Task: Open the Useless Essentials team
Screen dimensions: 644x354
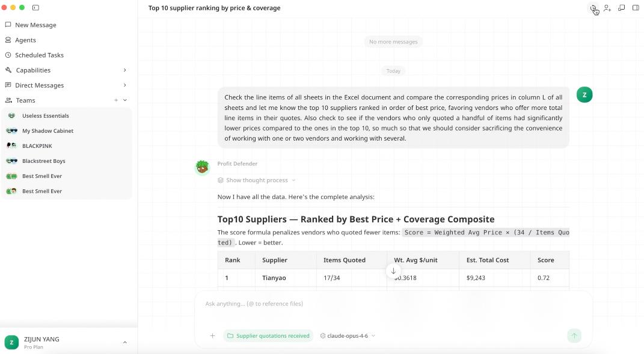Action: coord(45,116)
